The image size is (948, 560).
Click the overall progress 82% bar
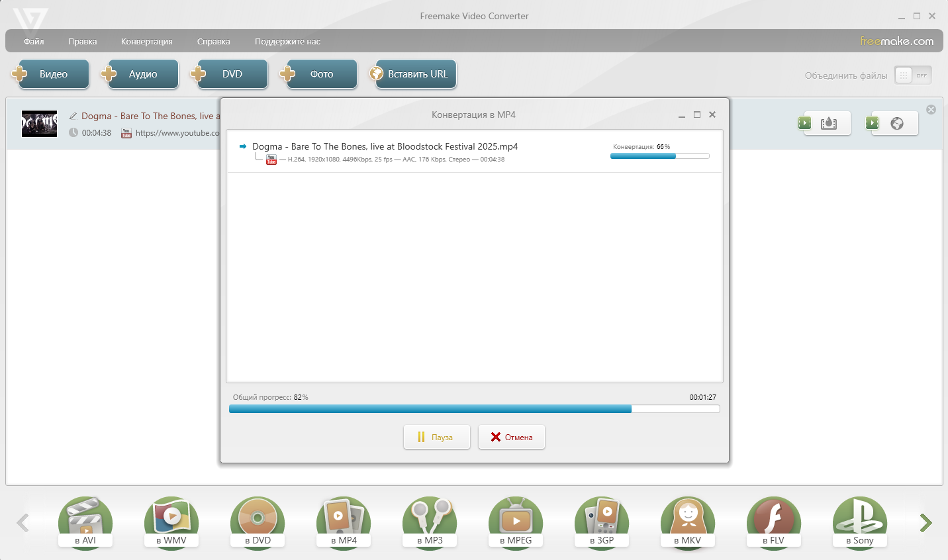[474, 409]
